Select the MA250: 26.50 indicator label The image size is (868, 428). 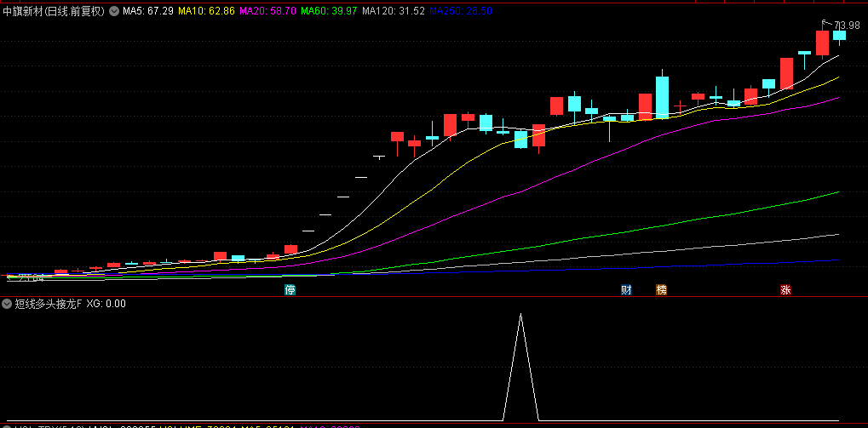click(x=461, y=11)
